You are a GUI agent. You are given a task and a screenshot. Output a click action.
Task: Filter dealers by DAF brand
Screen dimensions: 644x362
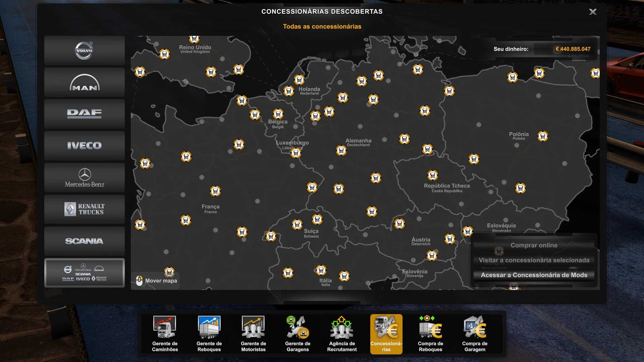(x=84, y=114)
